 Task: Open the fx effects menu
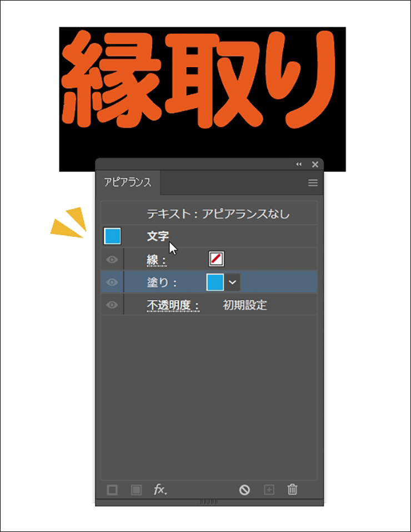click(x=160, y=490)
